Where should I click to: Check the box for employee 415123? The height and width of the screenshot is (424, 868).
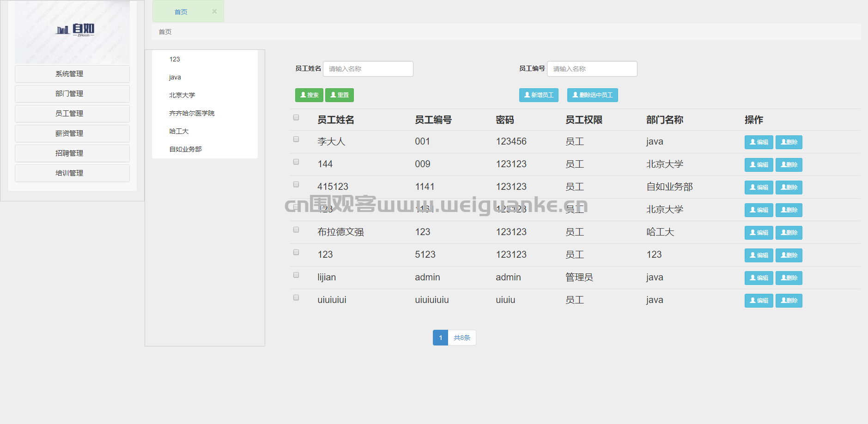click(296, 184)
